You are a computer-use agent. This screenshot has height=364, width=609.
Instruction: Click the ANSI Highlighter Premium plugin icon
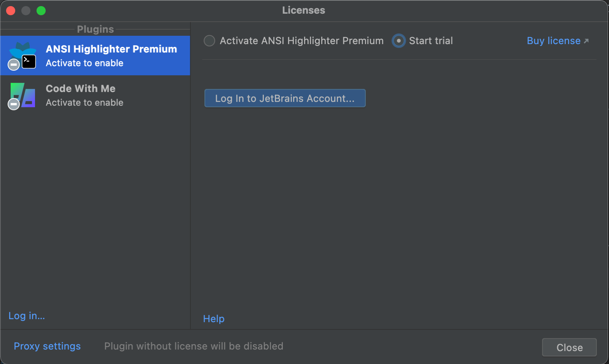24,54
